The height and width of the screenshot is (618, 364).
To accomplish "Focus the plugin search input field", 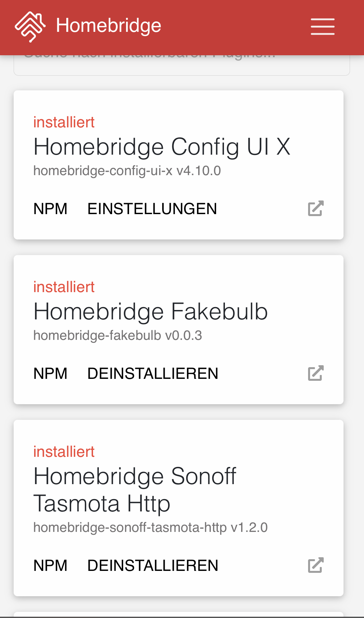I will (182, 66).
